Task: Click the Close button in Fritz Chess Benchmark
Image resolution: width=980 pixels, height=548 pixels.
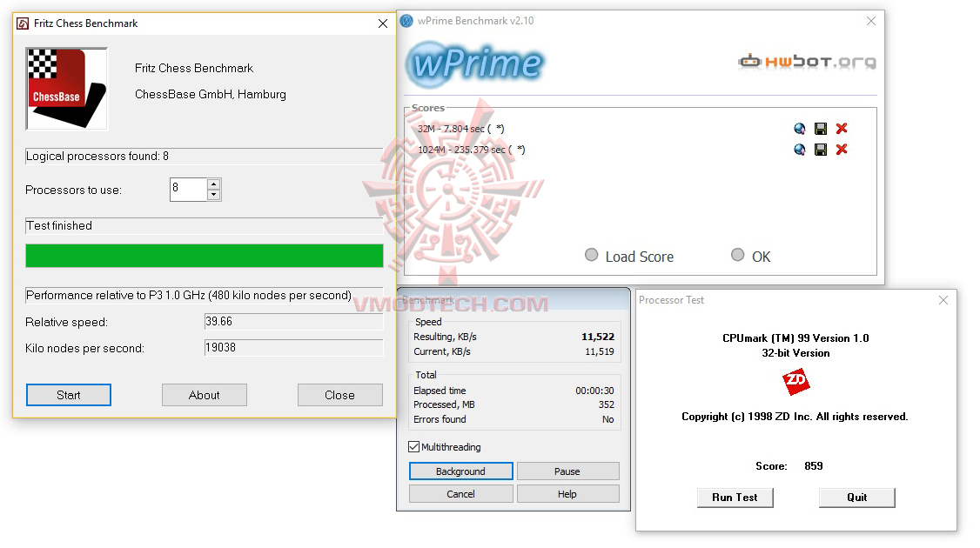Action: (340, 395)
